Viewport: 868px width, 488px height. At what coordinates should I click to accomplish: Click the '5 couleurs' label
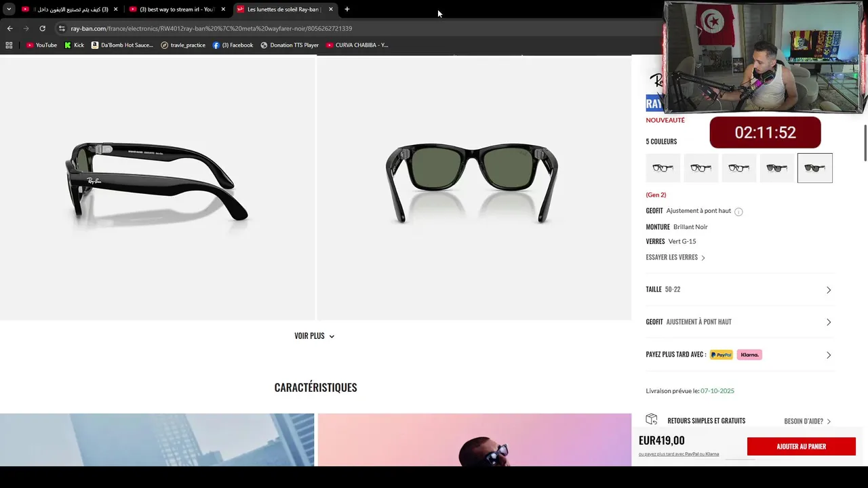pyautogui.click(x=661, y=142)
